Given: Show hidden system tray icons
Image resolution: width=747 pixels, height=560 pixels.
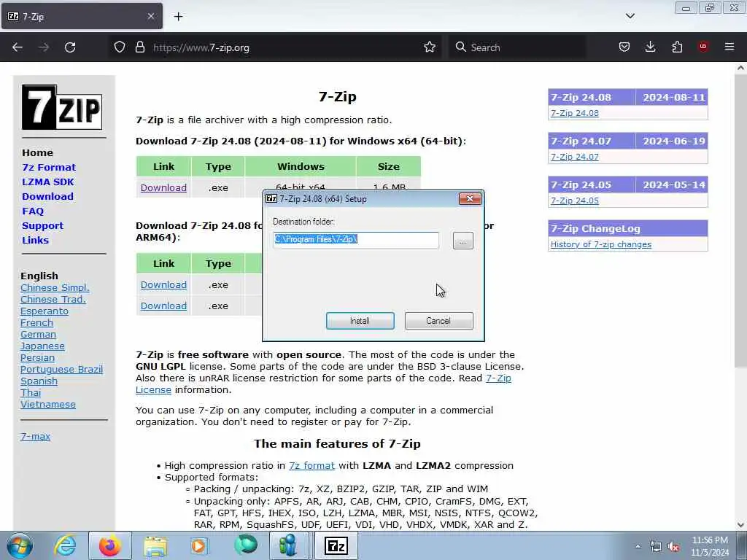Looking at the screenshot, I should [638, 546].
